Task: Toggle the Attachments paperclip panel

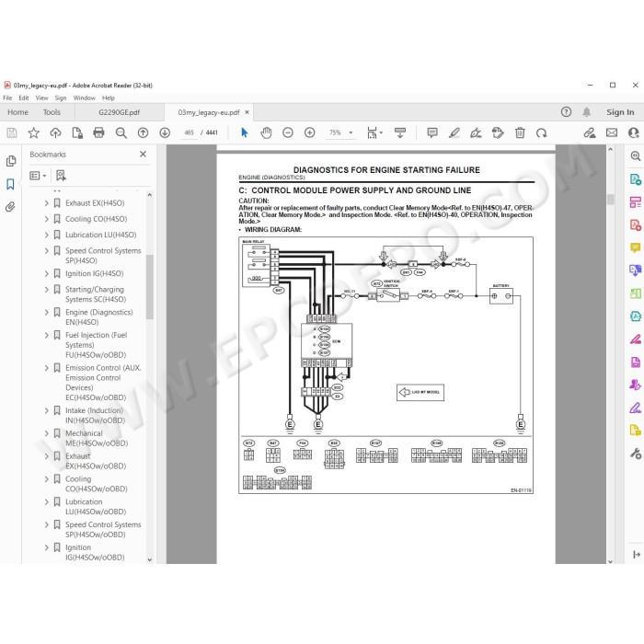Action: [x=10, y=207]
